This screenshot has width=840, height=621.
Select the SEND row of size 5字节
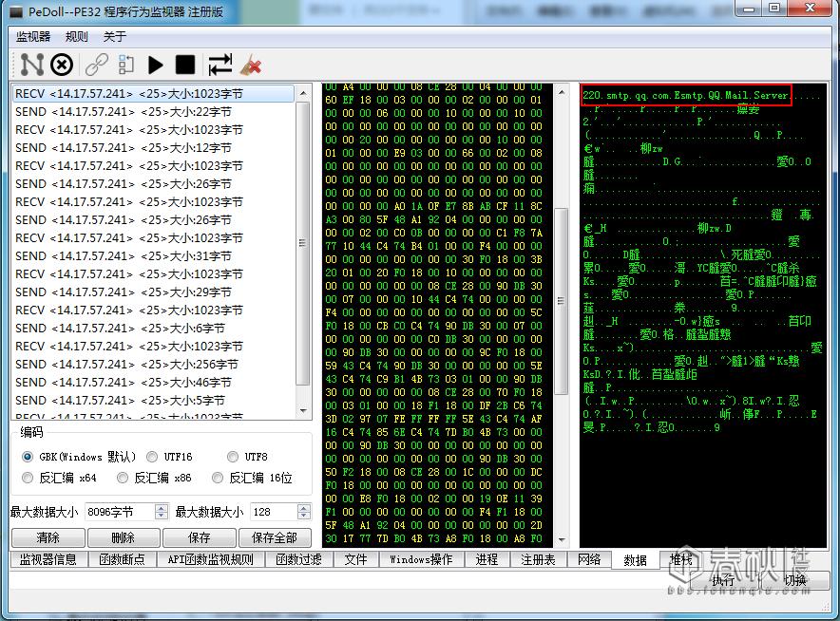click(153, 401)
